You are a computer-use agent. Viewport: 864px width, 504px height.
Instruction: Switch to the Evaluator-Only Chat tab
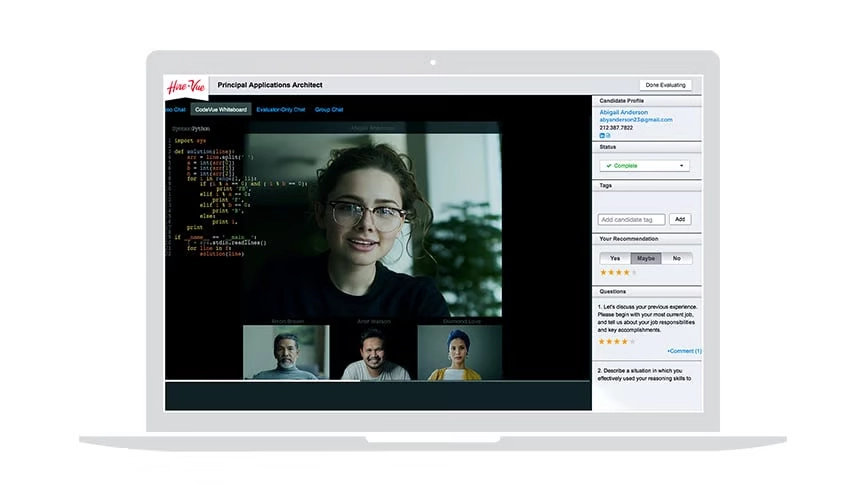pos(280,110)
